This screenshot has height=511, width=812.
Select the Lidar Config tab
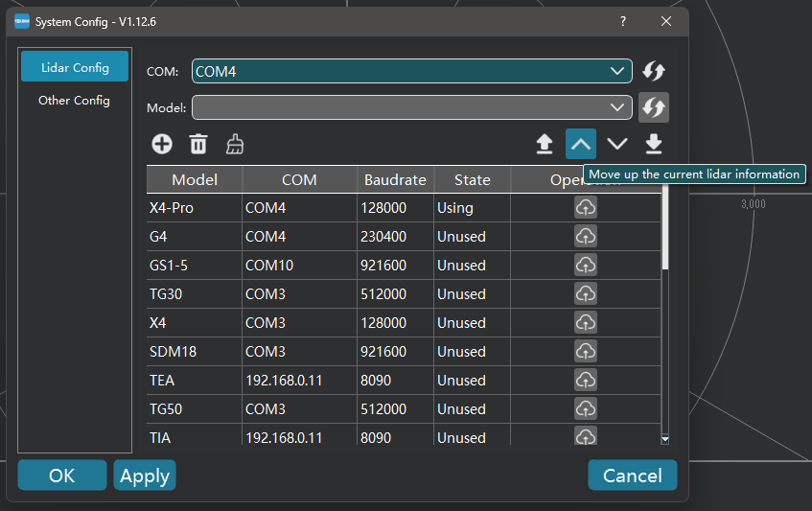click(x=74, y=67)
